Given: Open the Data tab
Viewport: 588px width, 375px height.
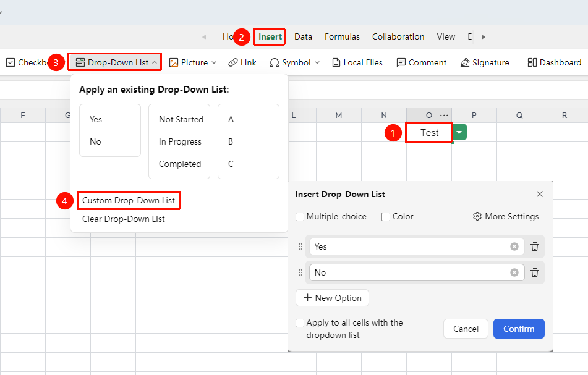Looking at the screenshot, I should coord(303,36).
